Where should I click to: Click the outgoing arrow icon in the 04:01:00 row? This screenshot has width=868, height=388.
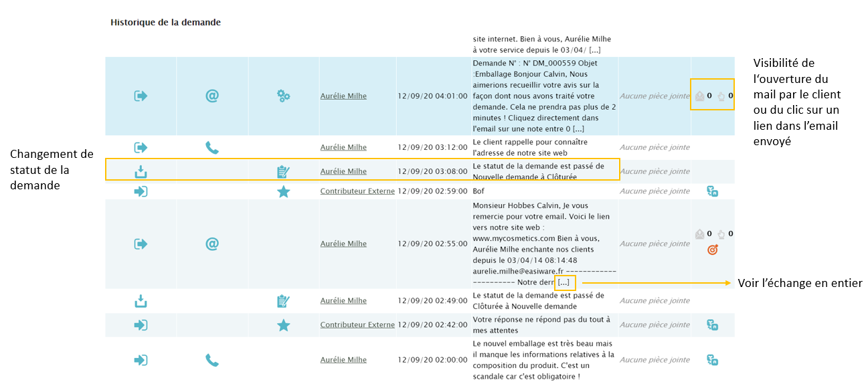tap(141, 96)
